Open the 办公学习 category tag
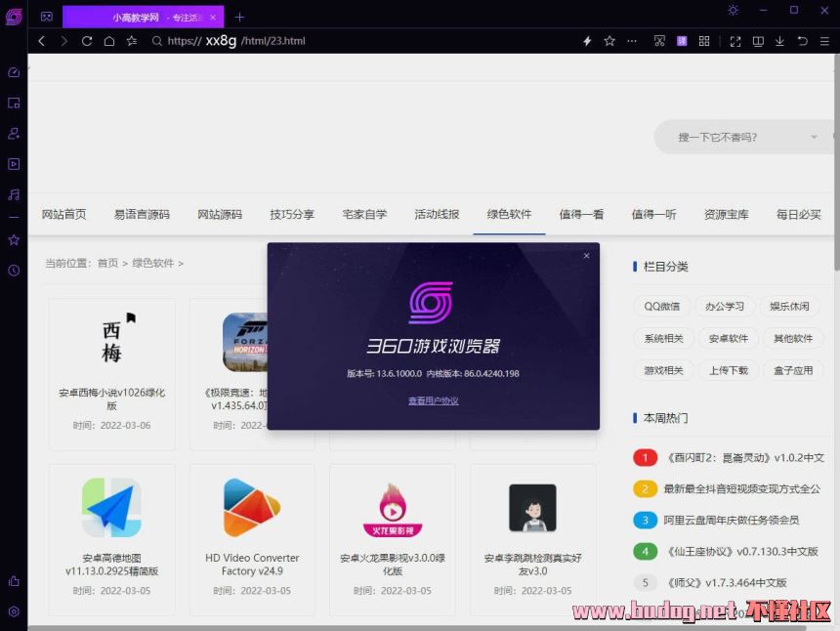The height and width of the screenshot is (631, 840). click(725, 307)
